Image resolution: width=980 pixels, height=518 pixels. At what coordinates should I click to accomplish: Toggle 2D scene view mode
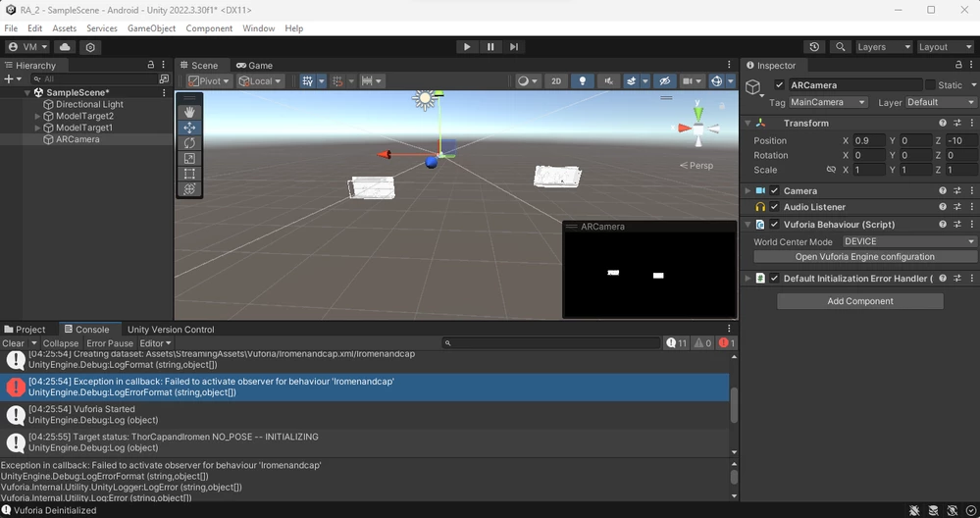point(555,81)
